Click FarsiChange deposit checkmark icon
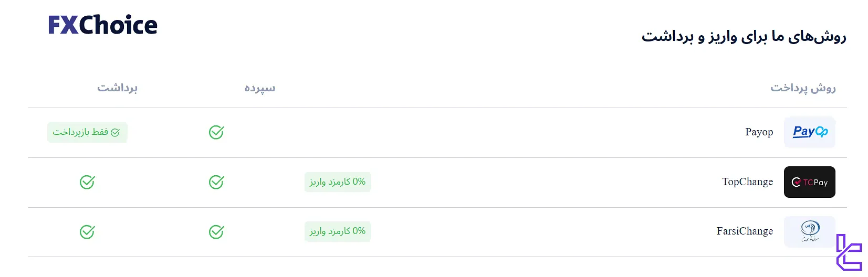The height and width of the screenshot is (277, 868). 216,232
